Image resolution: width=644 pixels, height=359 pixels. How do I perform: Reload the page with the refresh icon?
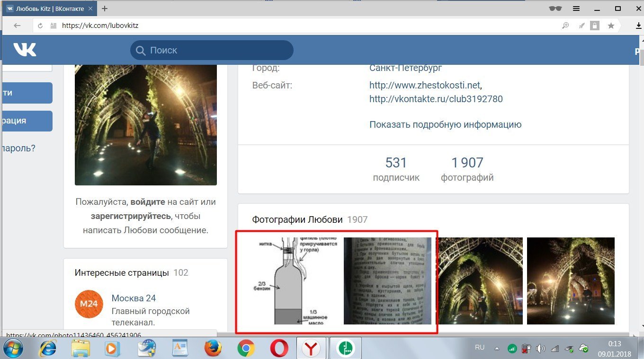coord(41,26)
